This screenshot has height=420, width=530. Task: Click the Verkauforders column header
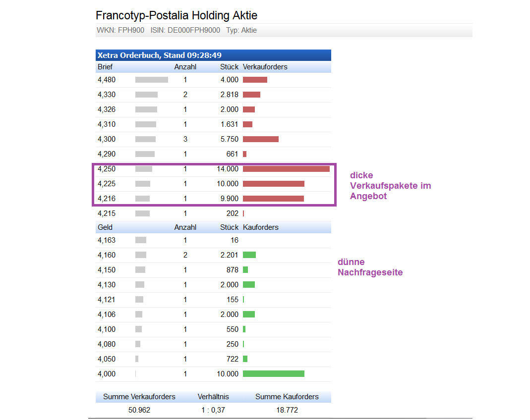265,67
